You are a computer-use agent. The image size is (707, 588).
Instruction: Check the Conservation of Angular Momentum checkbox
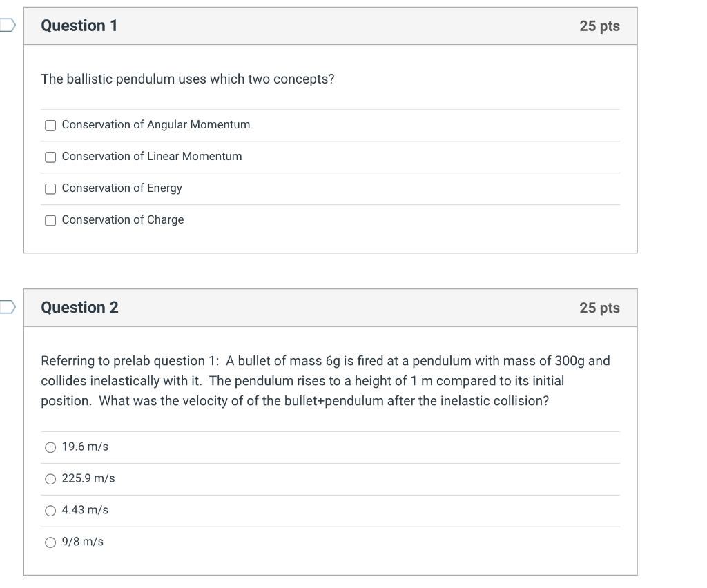click(50, 125)
